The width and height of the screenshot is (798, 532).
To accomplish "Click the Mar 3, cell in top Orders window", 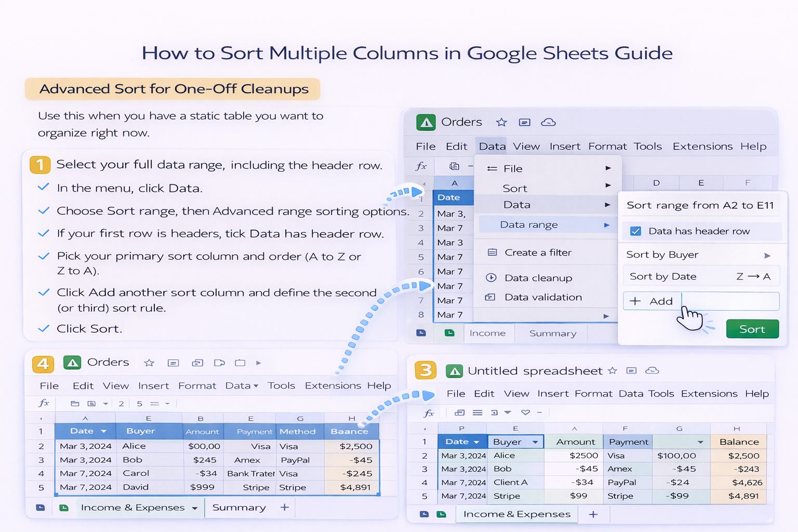I will pyautogui.click(x=454, y=214).
